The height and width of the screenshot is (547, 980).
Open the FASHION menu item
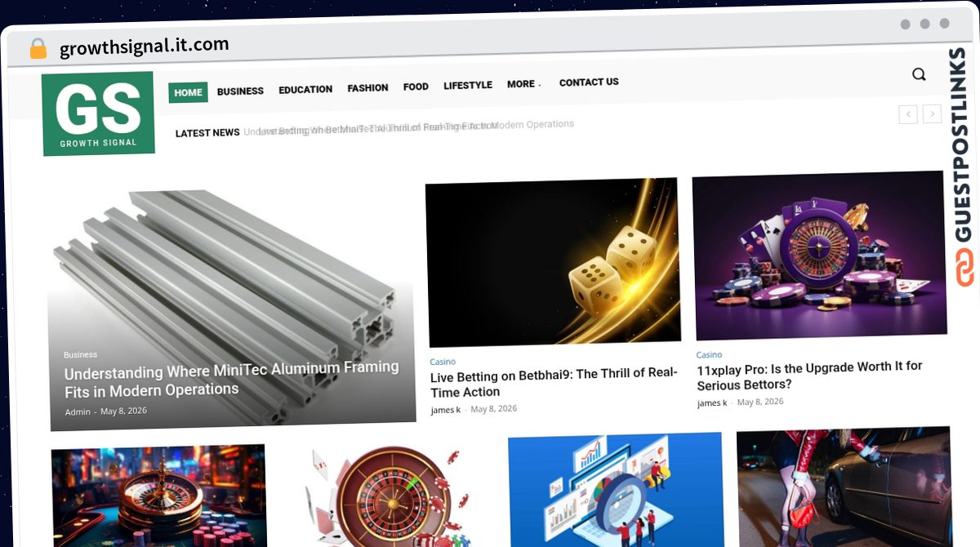(367, 88)
